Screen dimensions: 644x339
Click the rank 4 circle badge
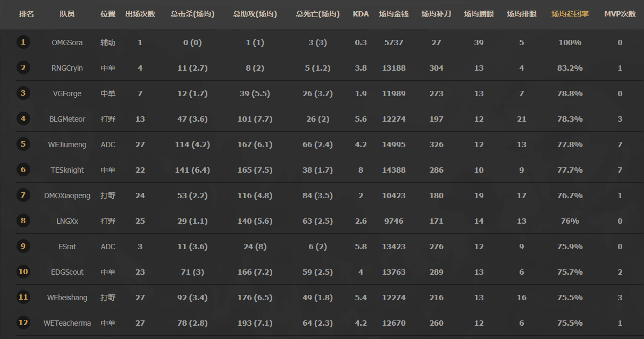23,118
